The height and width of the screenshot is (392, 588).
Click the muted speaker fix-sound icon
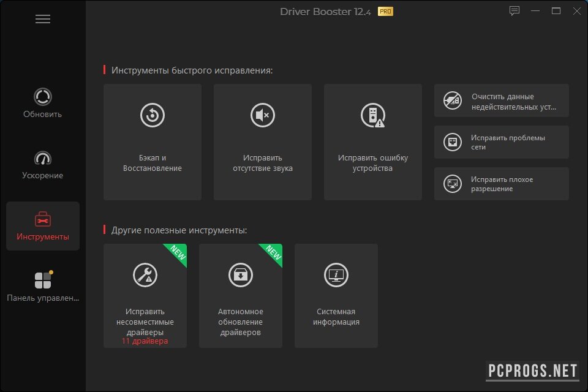(x=263, y=115)
